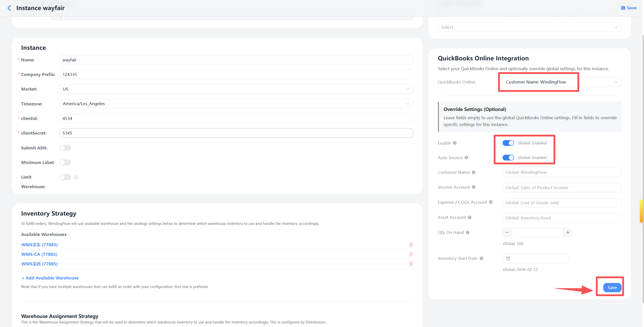Viewport: 644px width, 327px height.
Task: Click info icon next to Limit Warehouse toggle
Action: (x=76, y=177)
